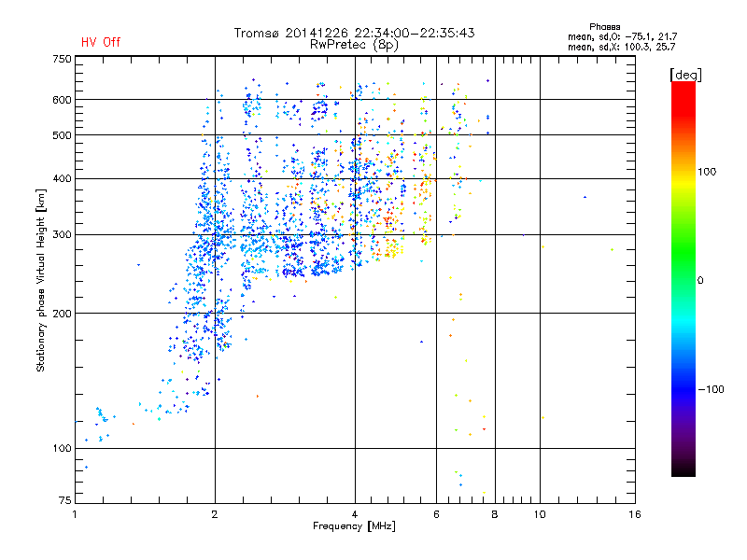Click y-axis tick label '75'

coord(65,500)
